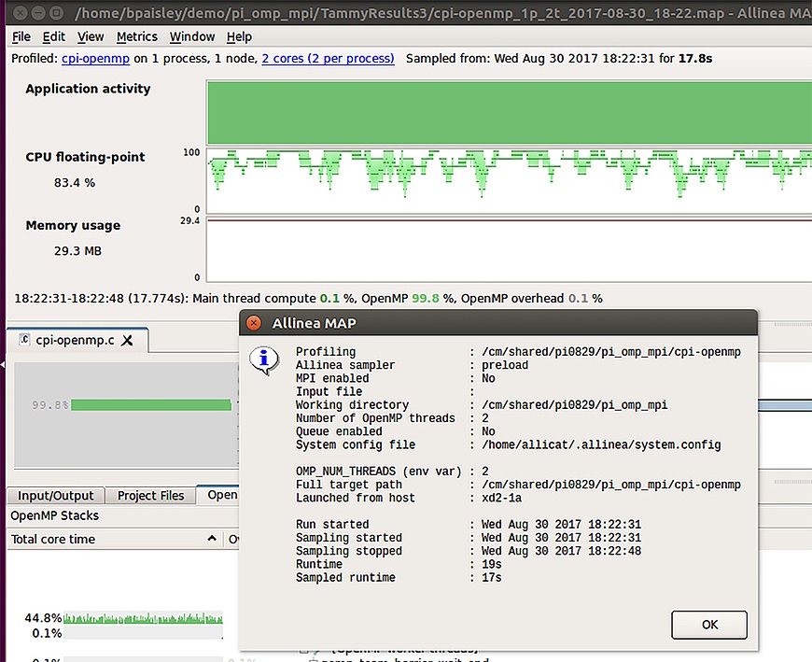
Task: Click the CPU floating-point metric graph
Action: point(509,181)
